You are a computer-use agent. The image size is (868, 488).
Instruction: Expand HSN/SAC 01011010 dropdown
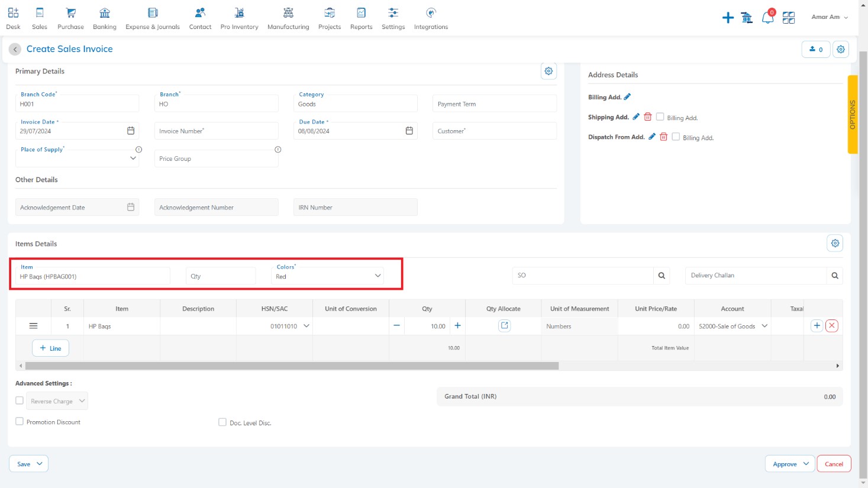[x=306, y=326]
